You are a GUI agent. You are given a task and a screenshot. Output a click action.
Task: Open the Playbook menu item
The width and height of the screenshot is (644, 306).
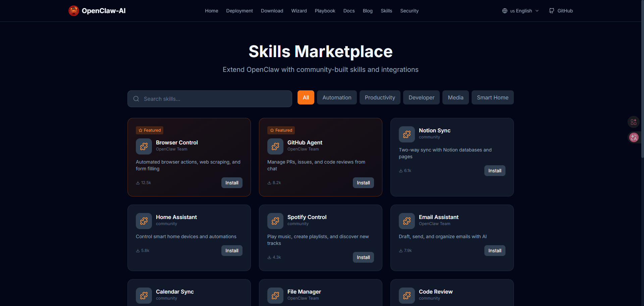[x=325, y=11]
